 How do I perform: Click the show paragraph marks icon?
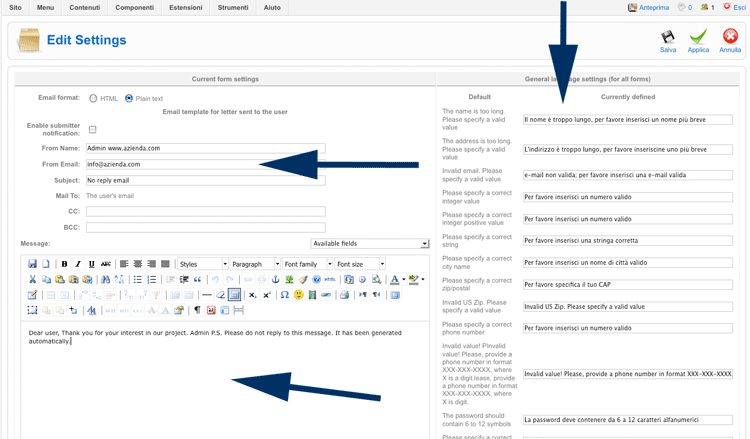[197, 310]
